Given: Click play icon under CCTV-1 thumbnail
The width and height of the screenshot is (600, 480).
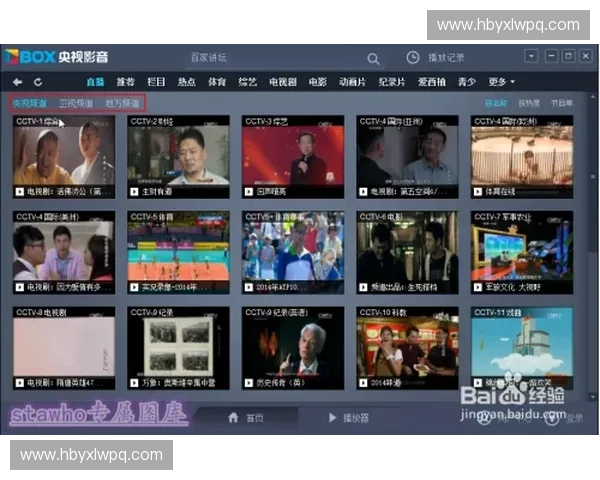Looking at the screenshot, I should tap(19, 190).
